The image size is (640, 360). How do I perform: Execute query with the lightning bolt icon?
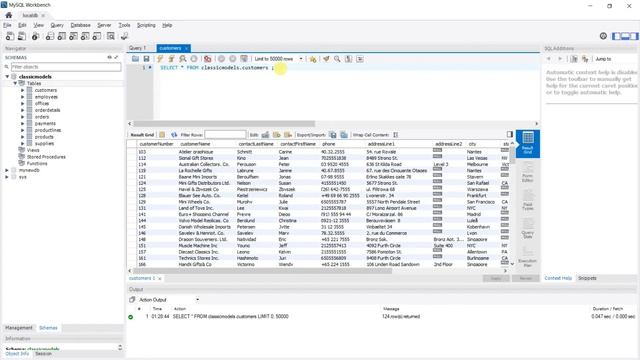160,59
